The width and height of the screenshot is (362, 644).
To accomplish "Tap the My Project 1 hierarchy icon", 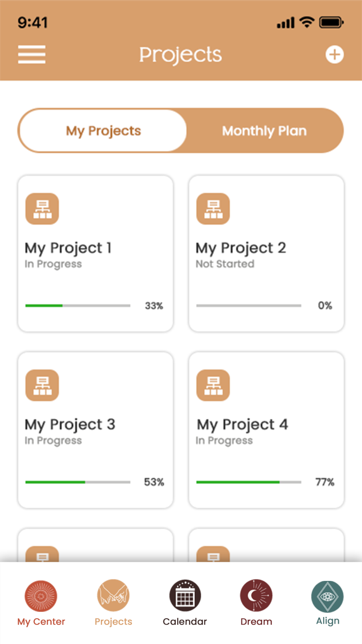I will coord(42,209).
